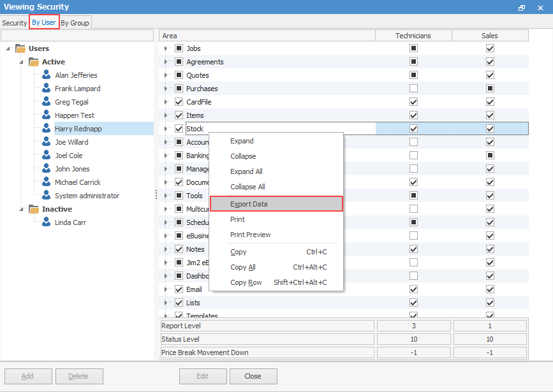Click the user icon beside System administrator
Screen dimensions: 553x392
point(47,196)
